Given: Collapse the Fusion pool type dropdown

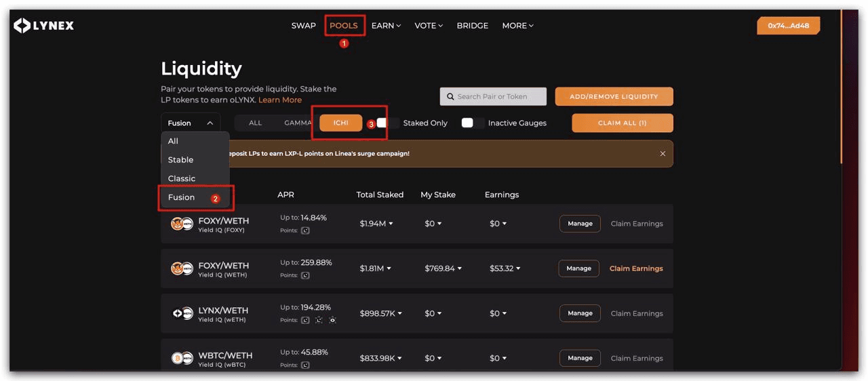Looking at the screenshot, I should (191, 123).
